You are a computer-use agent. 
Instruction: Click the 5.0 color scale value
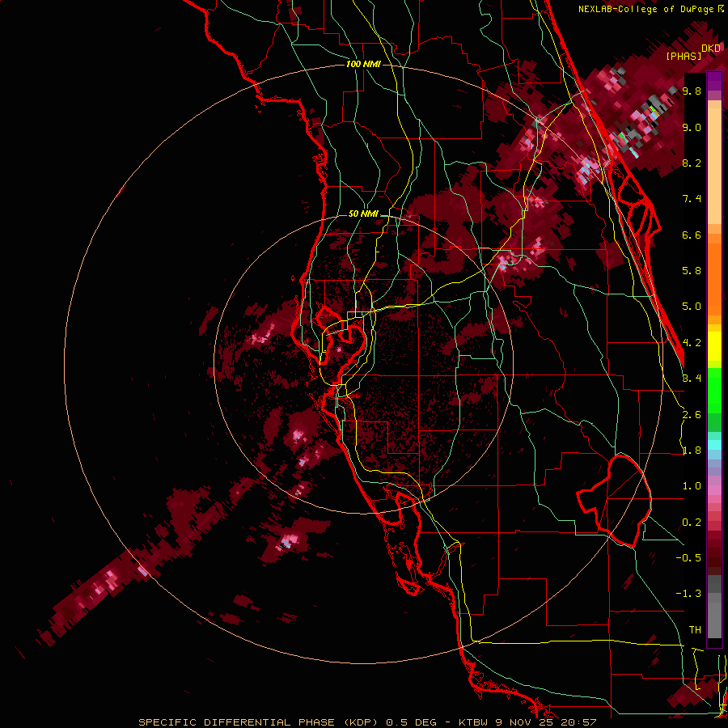(692, 307)
